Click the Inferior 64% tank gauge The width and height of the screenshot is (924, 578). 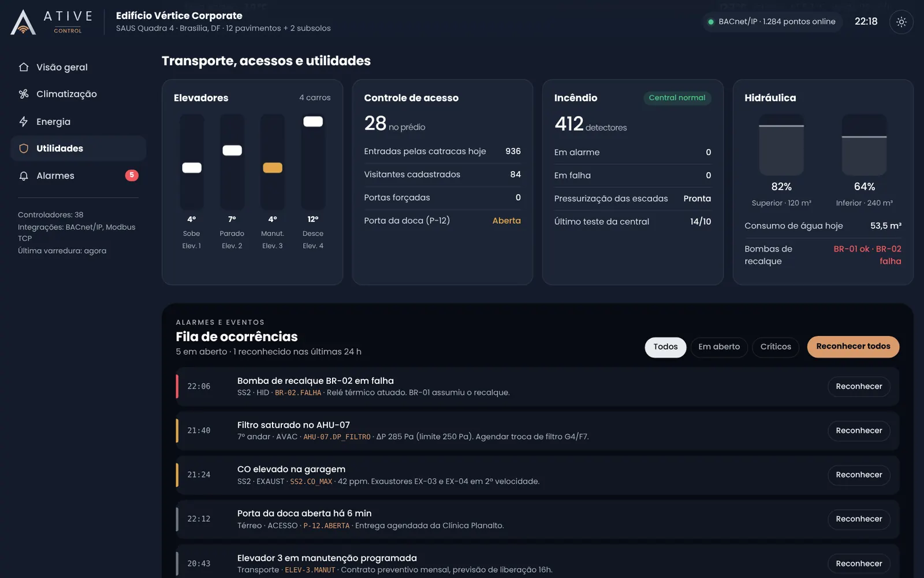pos(864,145)
